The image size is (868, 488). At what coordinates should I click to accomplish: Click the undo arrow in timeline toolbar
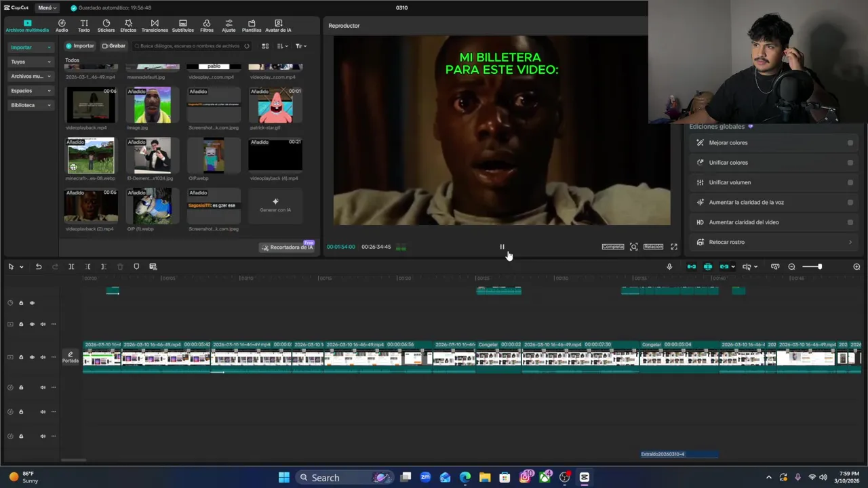pos(39,266)
